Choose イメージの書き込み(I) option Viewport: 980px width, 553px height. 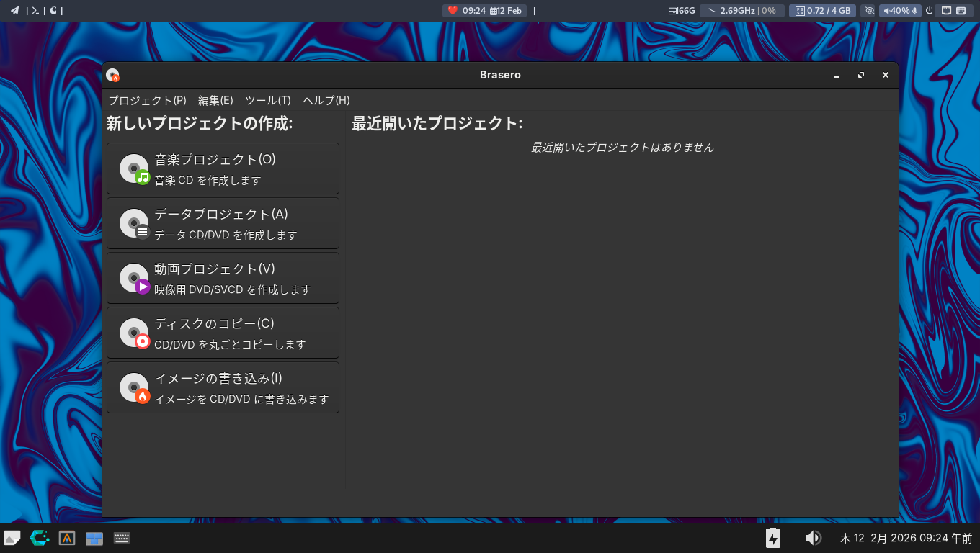click(223, 387)
